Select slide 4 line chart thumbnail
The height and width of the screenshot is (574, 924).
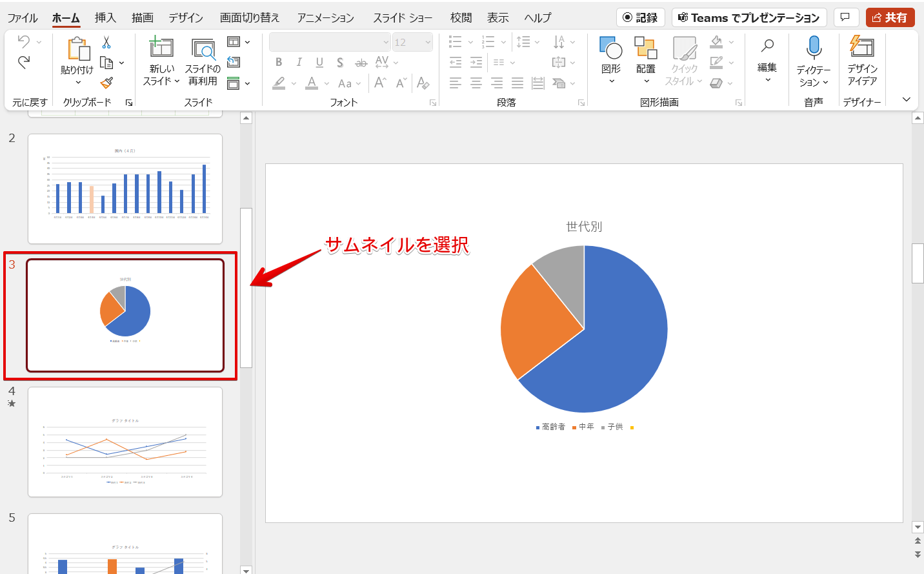coord(125,442)
